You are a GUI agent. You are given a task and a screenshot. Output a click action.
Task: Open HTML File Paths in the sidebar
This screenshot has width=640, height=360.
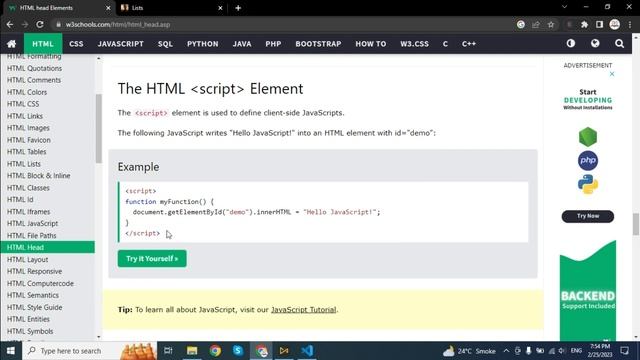point(31,236)
